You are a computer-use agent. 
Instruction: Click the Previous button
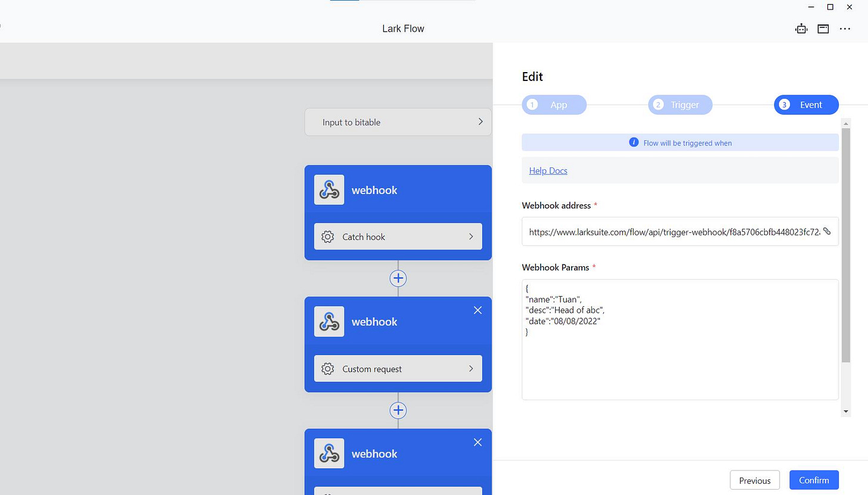[755, 480]
